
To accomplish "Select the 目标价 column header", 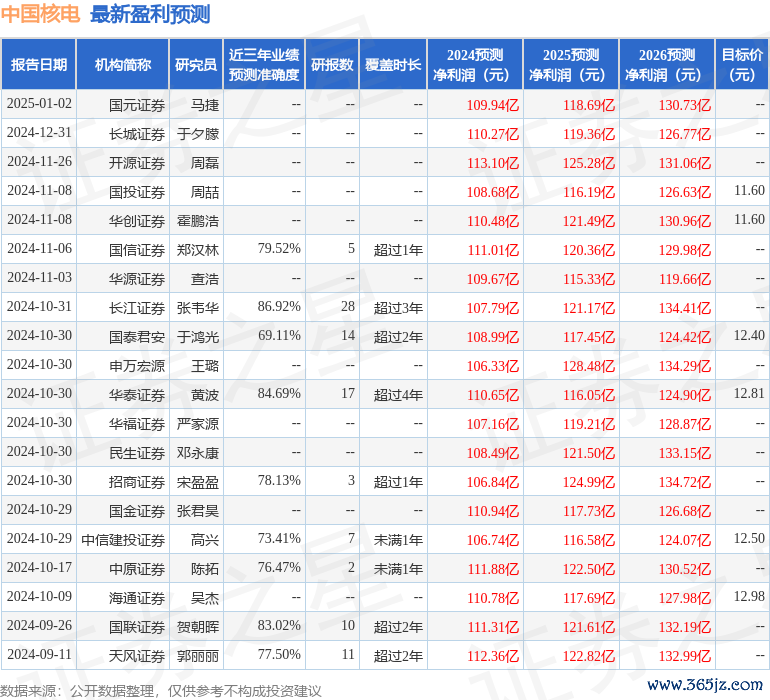I will [742, 64].
